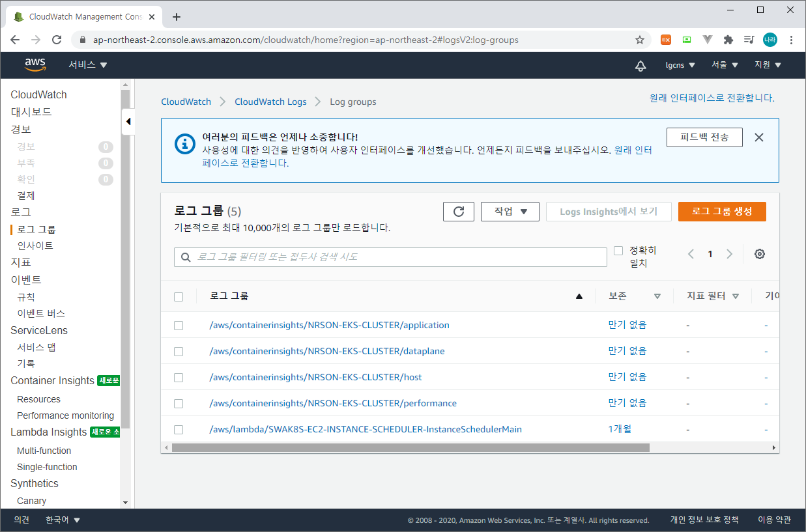Check the NRSON-EKS-CLUSTER/application row
The image size is (806, 532).
coord(179,326)
